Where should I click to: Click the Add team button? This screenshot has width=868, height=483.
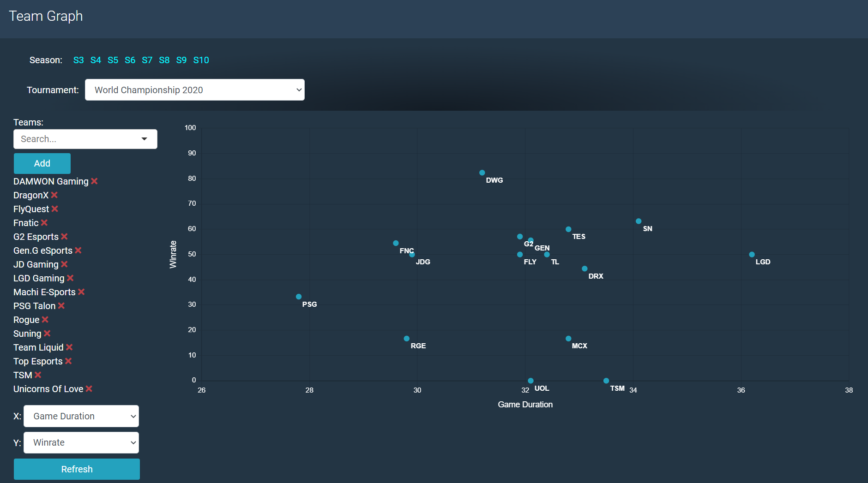[42, 163]
